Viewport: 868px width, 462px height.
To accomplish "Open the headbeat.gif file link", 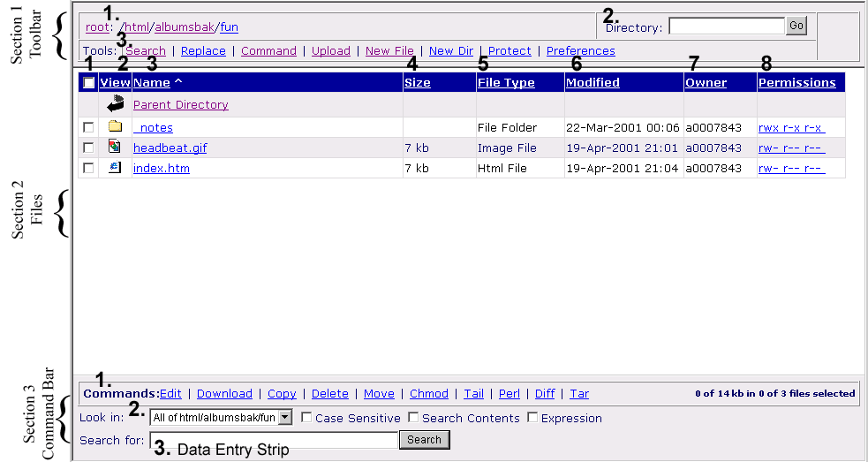I will pos(170,148).
